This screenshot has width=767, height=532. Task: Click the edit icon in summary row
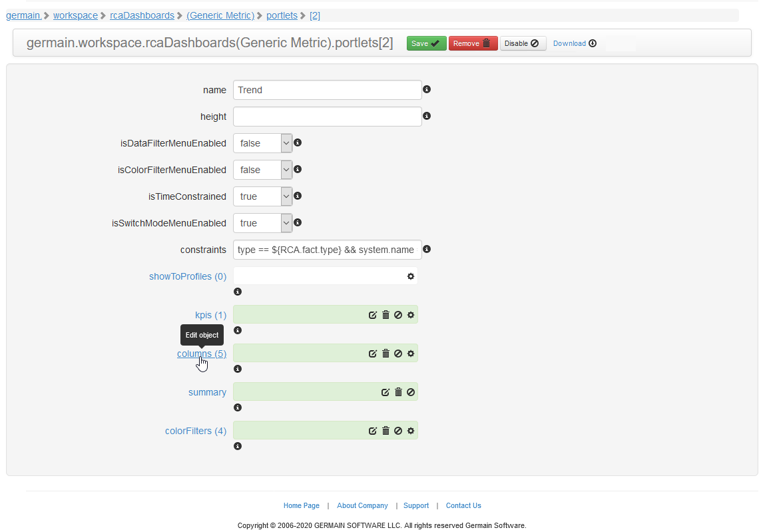385,392
